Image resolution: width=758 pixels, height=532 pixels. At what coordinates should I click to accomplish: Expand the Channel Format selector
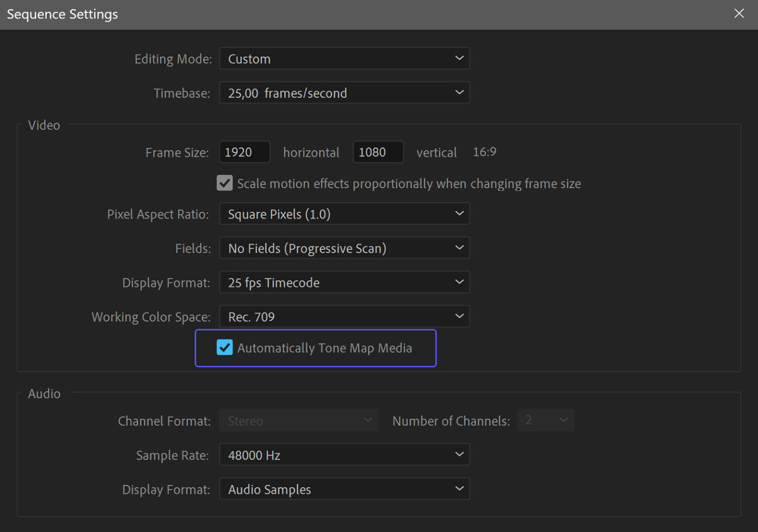tap(299, 420)
